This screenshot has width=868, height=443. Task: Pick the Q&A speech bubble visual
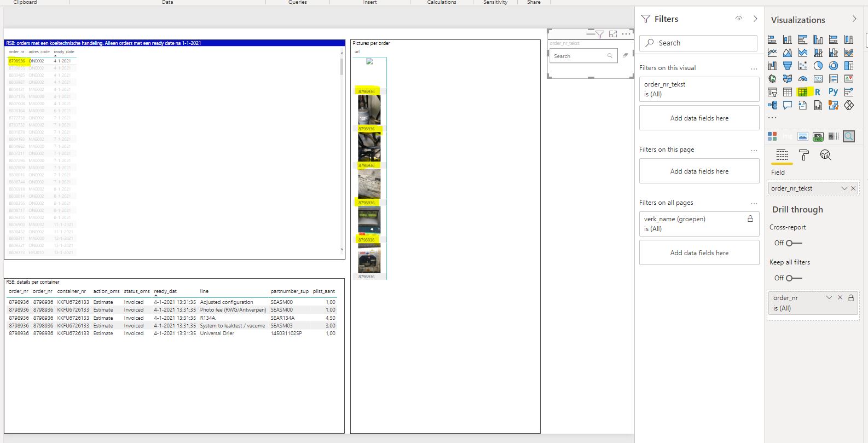coord(788,105)
